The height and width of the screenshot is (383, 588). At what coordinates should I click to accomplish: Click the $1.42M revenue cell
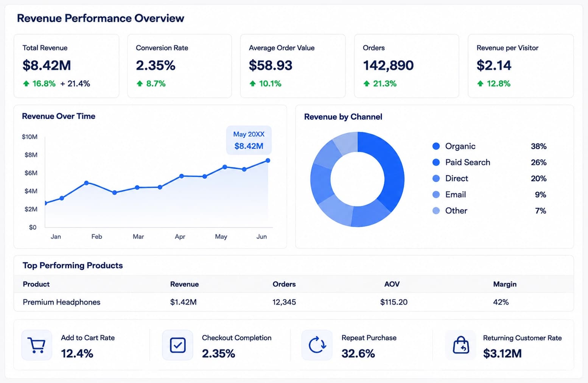pos(183,302)
